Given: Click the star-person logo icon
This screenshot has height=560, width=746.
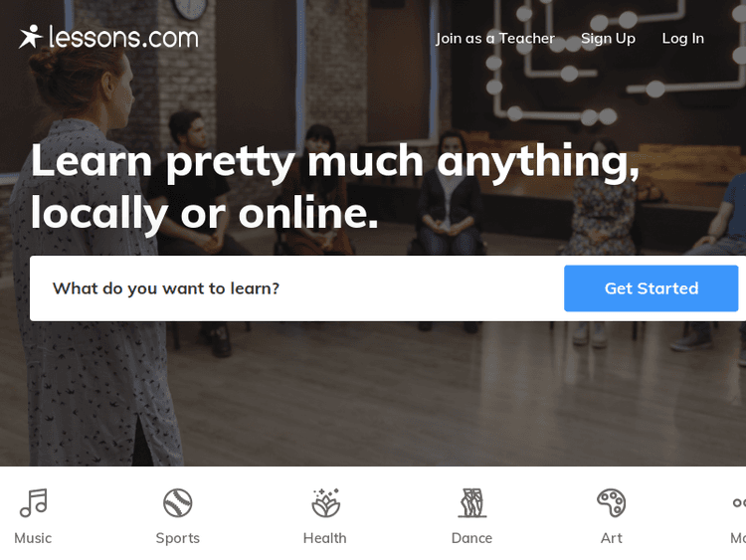Looking at the screenshot, I should point(31,37).
